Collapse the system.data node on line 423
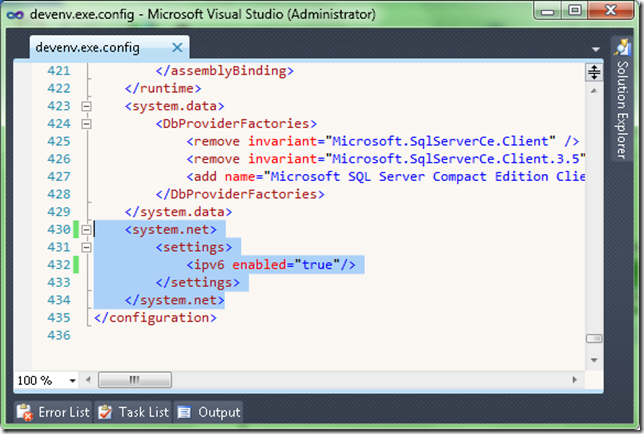644x434 pixels. (86, 106)
